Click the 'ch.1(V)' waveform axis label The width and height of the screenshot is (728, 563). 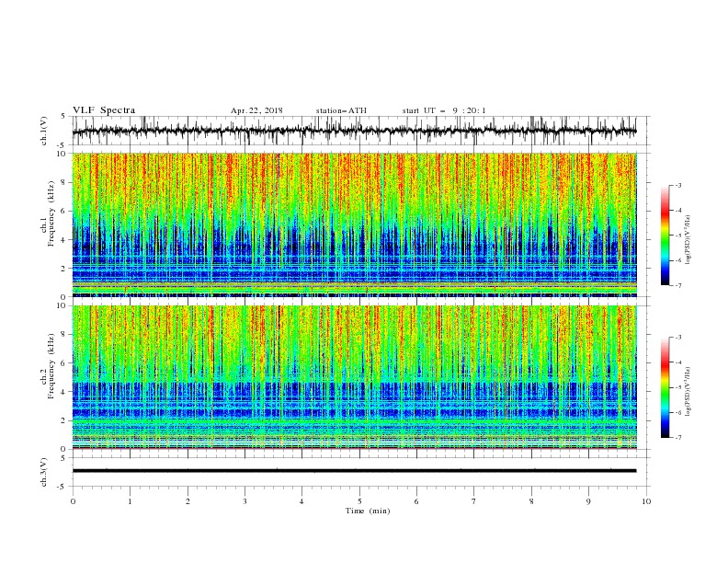coord(44,131)
